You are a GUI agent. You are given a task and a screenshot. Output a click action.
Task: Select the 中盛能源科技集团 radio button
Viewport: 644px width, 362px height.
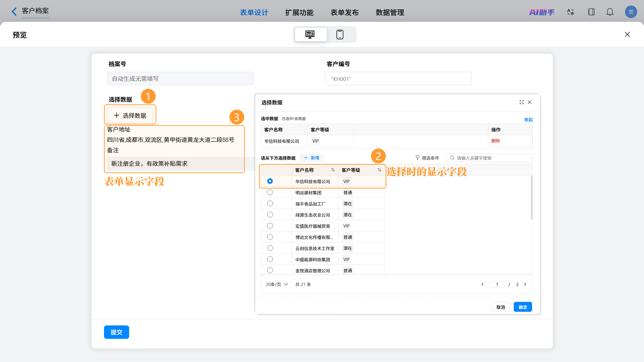click(270, 259)
